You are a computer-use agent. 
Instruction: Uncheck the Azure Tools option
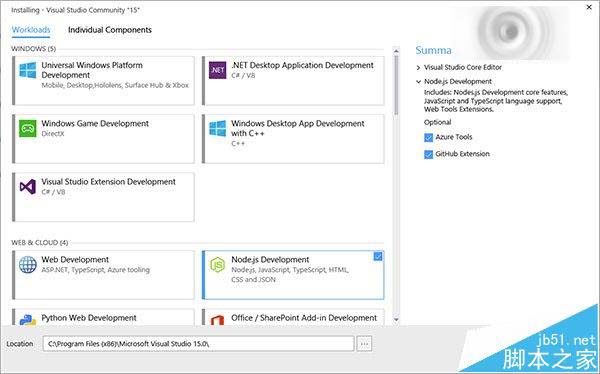[429, 137]
